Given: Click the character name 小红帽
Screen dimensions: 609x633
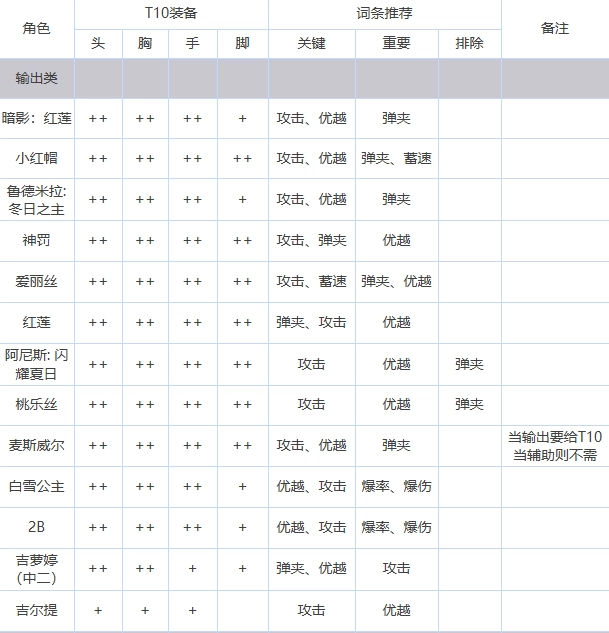Looking at the screenshot, I should point(36,158).
